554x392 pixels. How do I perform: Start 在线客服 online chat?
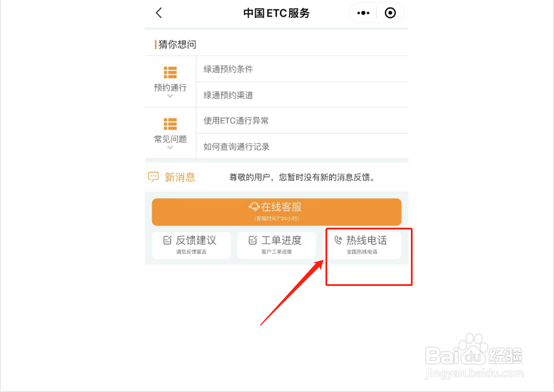click(276, 212)
